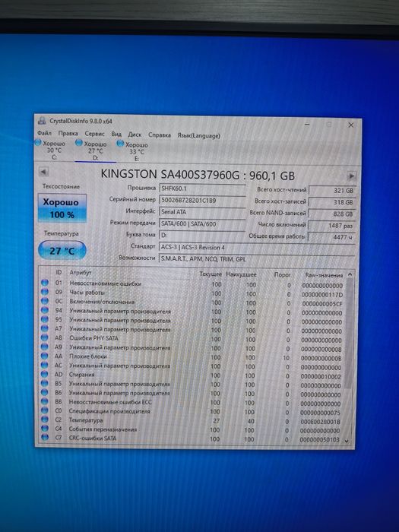399x532 pixels.
Task: Select drive E: health tab
Action: (136, 152)
